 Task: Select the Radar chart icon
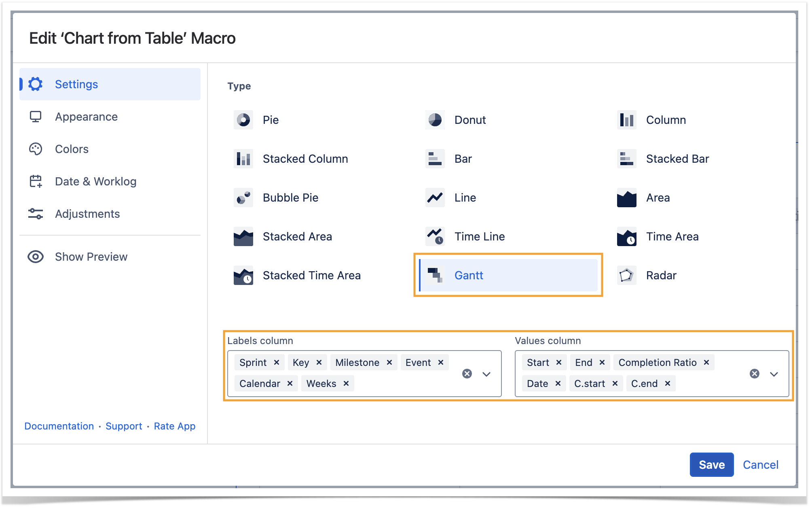click(626, 275)
